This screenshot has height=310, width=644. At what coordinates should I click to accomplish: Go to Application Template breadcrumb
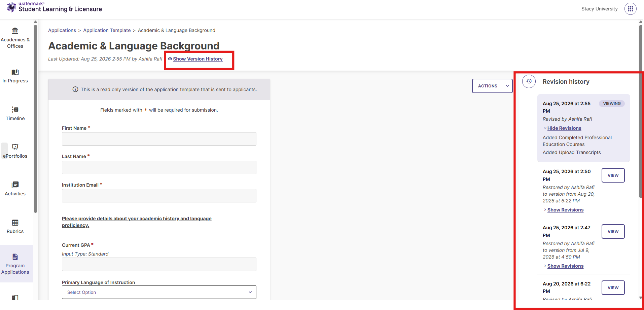point(107,30)
